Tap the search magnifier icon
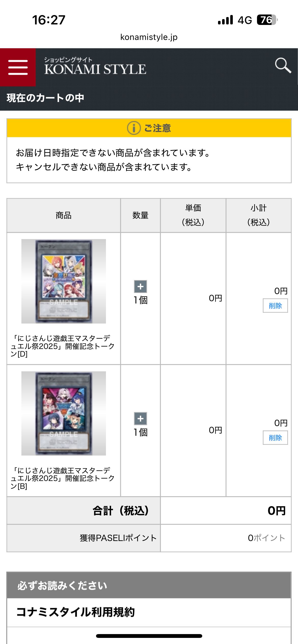The width and height of the screenshot is (298, 644). click(x=283, y=66)
